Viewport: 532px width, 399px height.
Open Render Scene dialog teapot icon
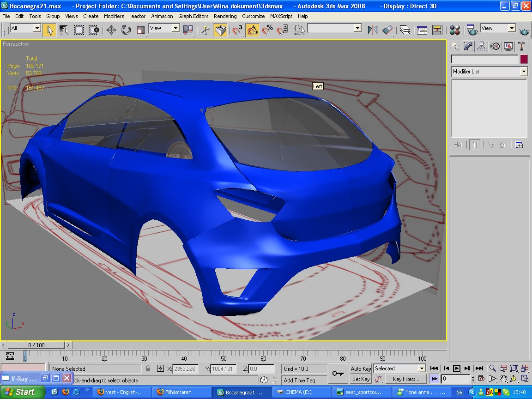click(472, 30)
